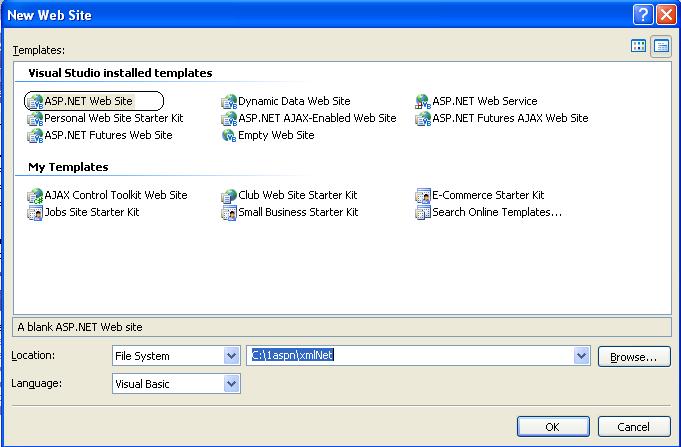Cancel the New Web Site dialog
This screenshot has width=681, height=447.
pos(634,427)
